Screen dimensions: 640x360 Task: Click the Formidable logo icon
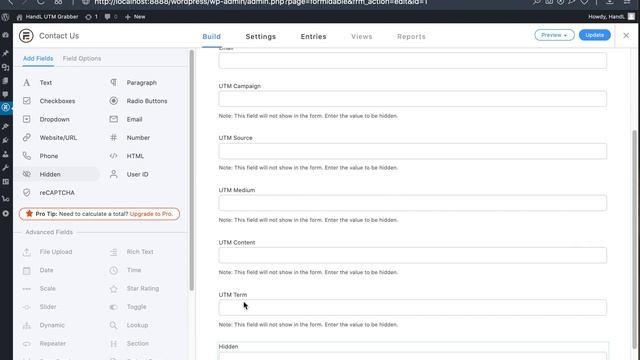click(26, 36)
